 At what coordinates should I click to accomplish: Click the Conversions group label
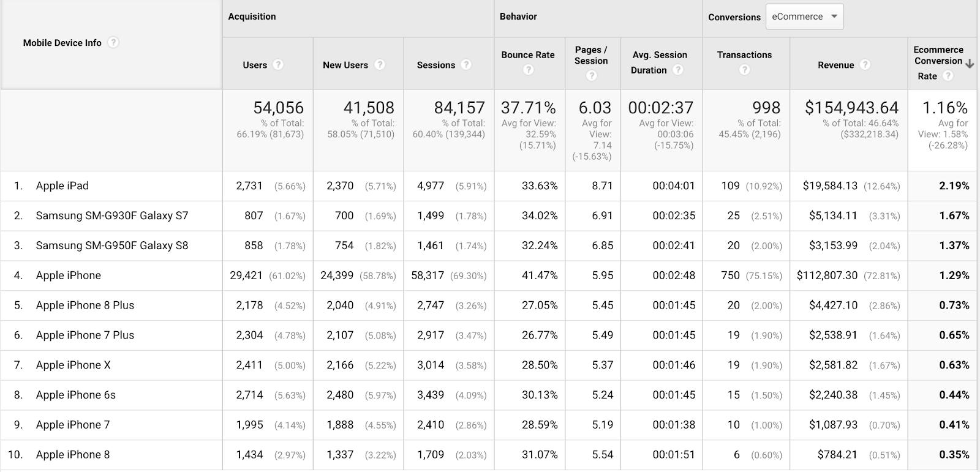[x=734, y=17]
